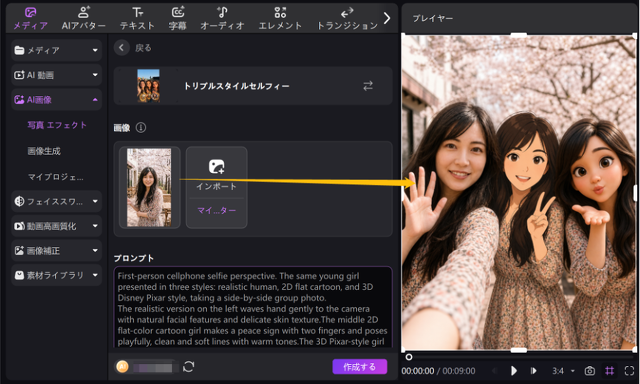Step back one frame in the player
Screen dimensions: 640x384
click(x=495, y=371)
